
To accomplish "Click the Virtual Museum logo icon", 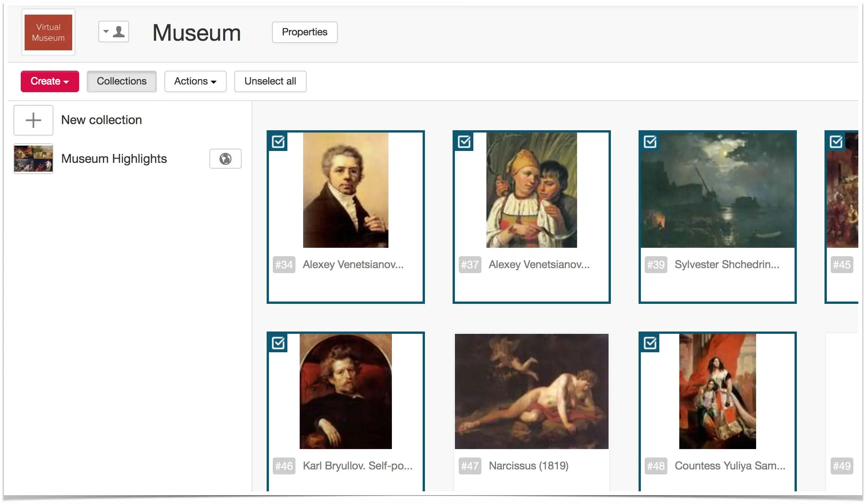I will point(48,32).
